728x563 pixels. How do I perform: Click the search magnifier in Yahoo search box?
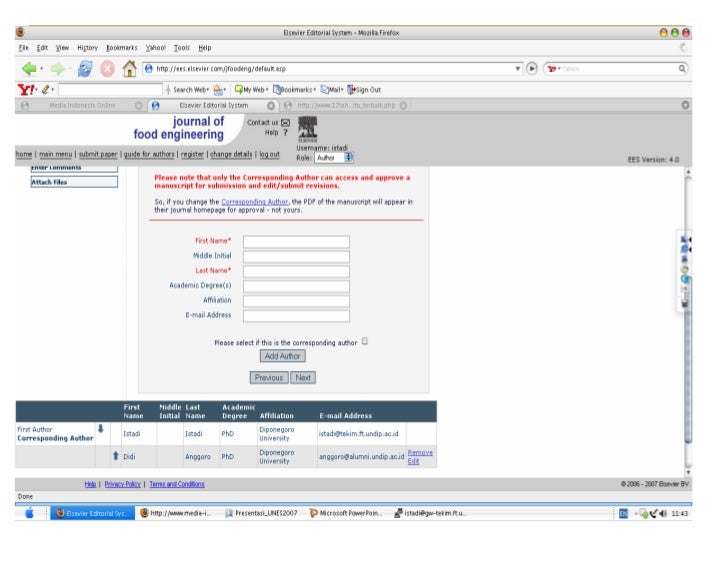pos(682,69)
